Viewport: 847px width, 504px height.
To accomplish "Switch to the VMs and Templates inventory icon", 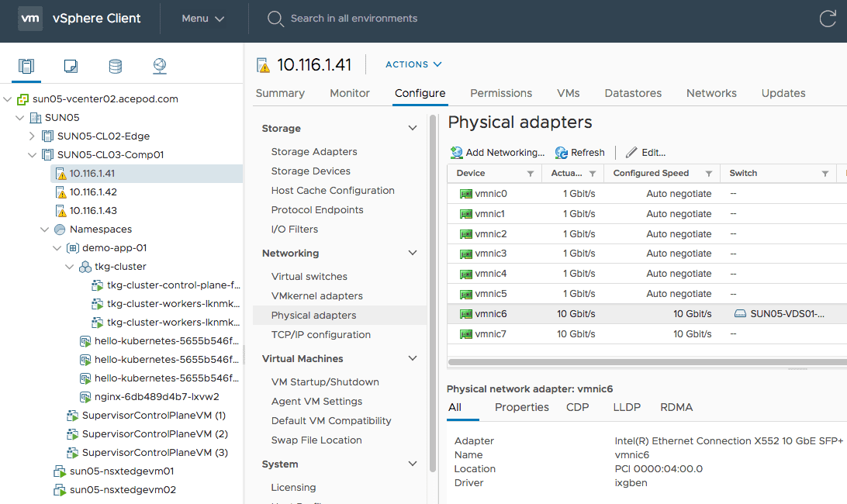I will click(x=71, y=67).
